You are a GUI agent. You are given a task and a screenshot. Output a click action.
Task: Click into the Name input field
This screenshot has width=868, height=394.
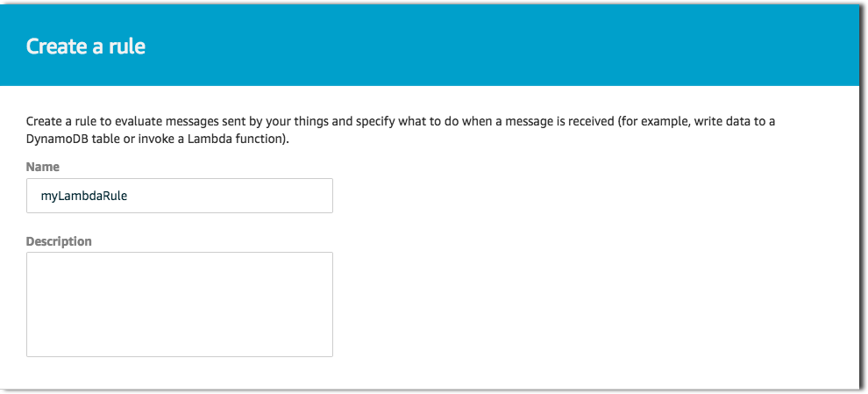pos(180,196)
